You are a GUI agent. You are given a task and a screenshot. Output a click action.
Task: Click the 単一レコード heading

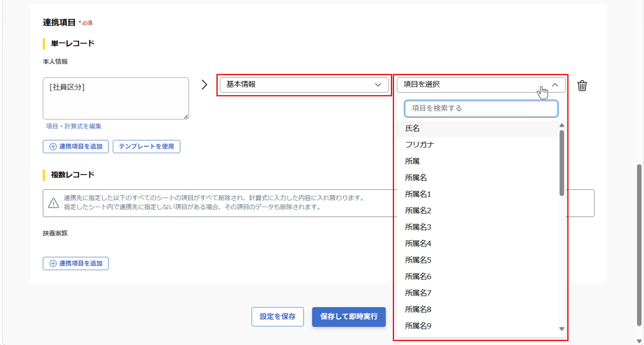[x=72, y=43]
